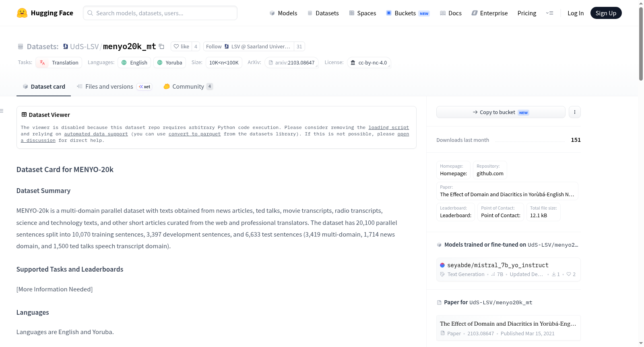Switch to the Community tab

[x=188, y=87]
